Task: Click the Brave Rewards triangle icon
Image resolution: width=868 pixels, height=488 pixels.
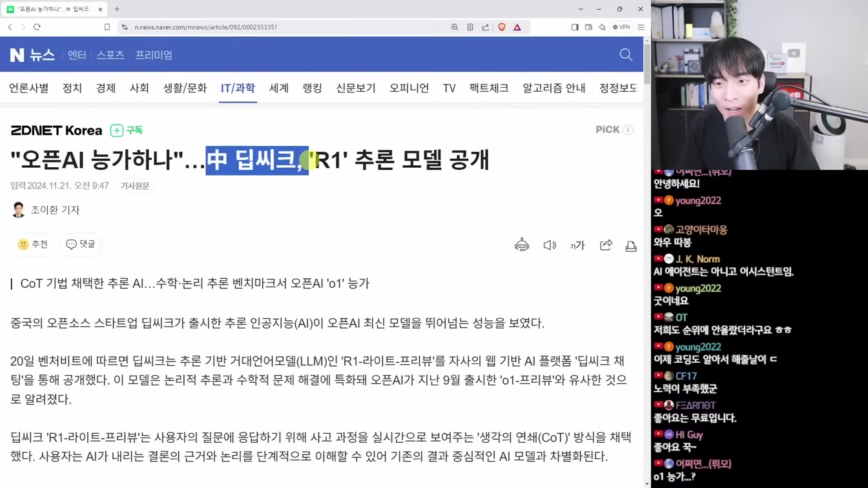Action: tap(517, 27)
